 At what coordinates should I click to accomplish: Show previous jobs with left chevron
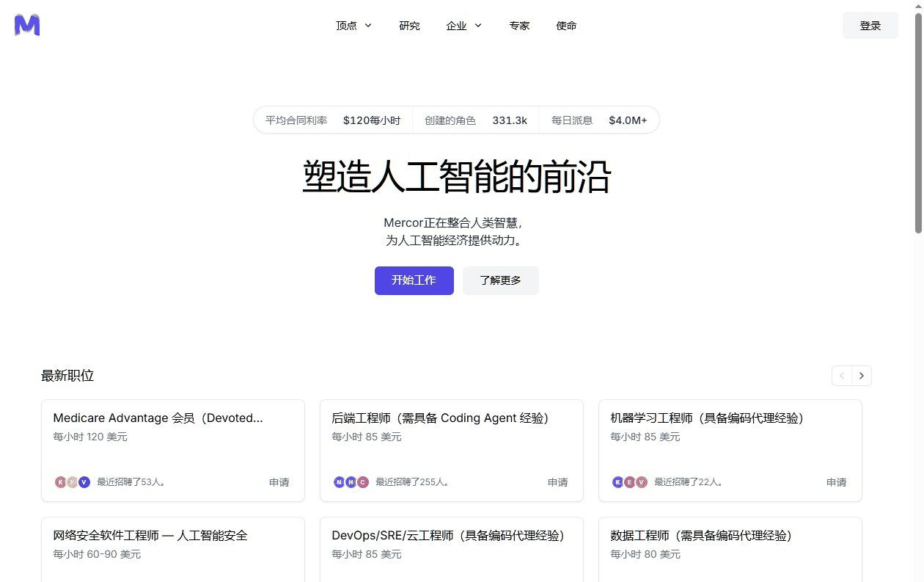tap(842, 376)
